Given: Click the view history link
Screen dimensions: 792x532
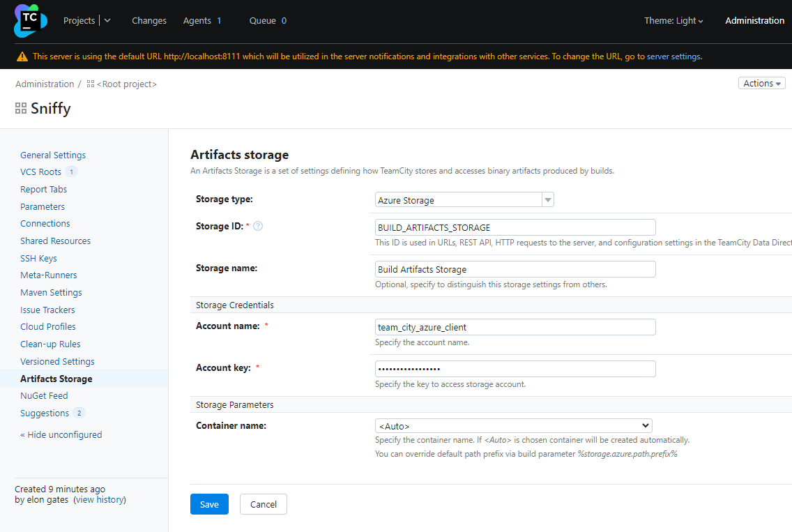Looking at the screenshot, I should coord(100,499).
